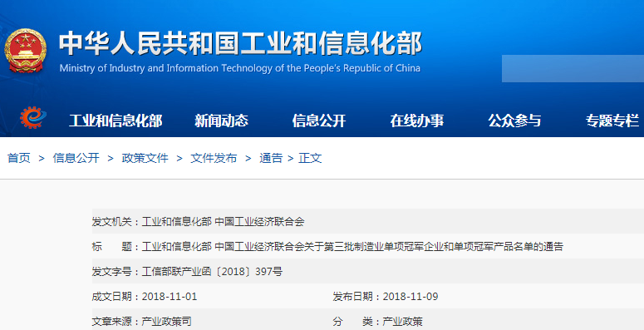Go to 通告 breadcrumb link
644x330 pixels.
(271, 158)
